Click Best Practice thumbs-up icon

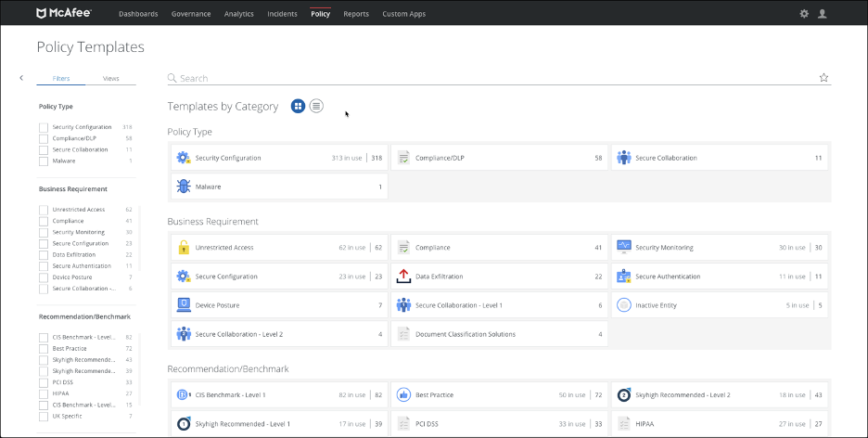tap(403, 394)
